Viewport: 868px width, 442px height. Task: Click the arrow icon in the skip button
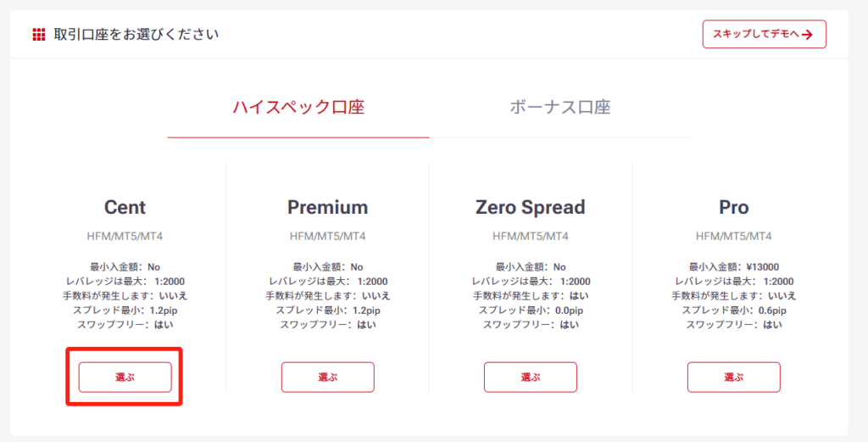pos(807,35)
